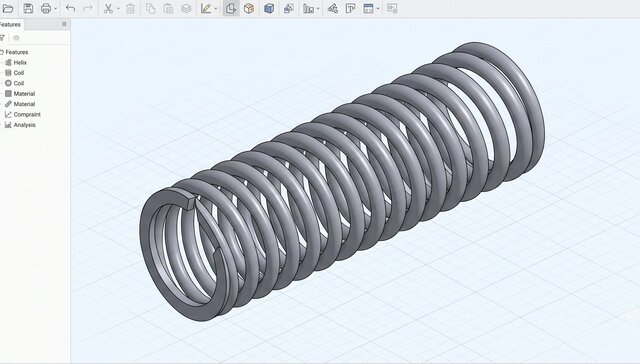Click the highlighted extrude-shape toolbar icon

point(231,9)
